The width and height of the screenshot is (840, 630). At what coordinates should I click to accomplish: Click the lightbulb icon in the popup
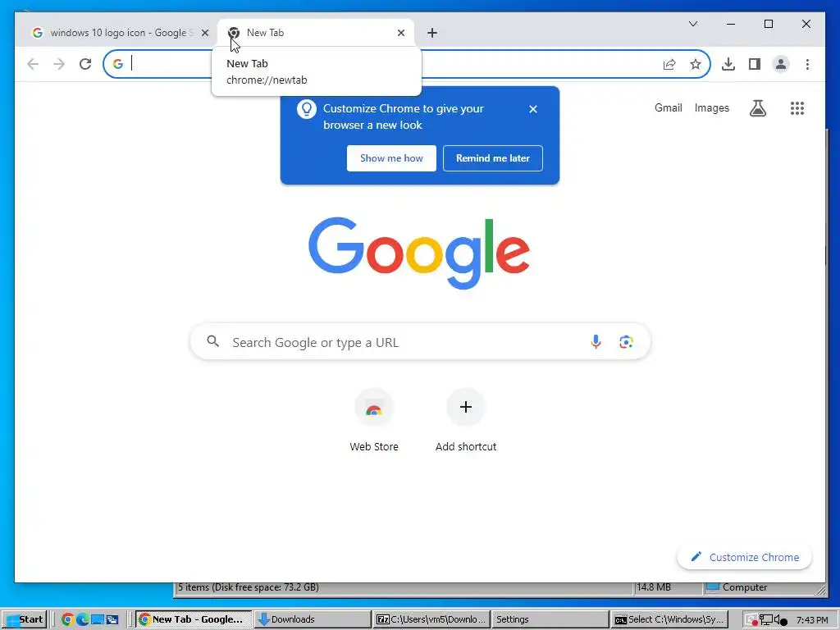tap(307, 109)
